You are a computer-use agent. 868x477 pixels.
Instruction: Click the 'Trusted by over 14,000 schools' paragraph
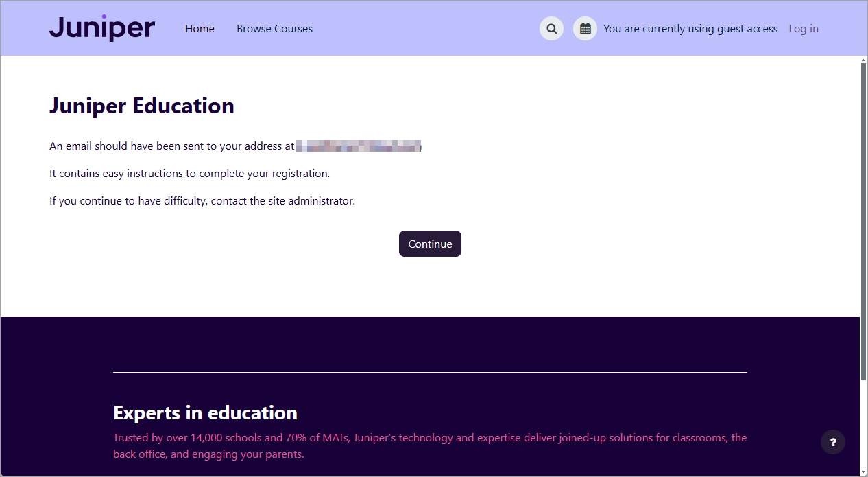[x=430, y=445]
